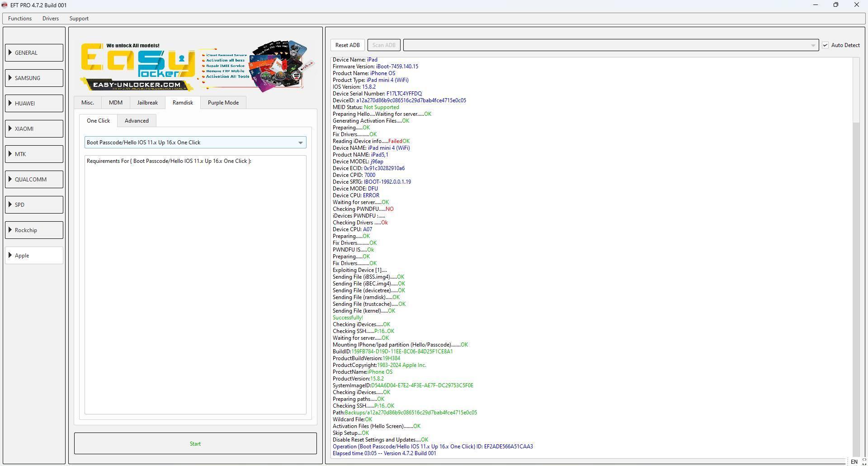Viewport: 868px width, 466px height.
Task: Open the Drivers menu
Action: [51, 19]
